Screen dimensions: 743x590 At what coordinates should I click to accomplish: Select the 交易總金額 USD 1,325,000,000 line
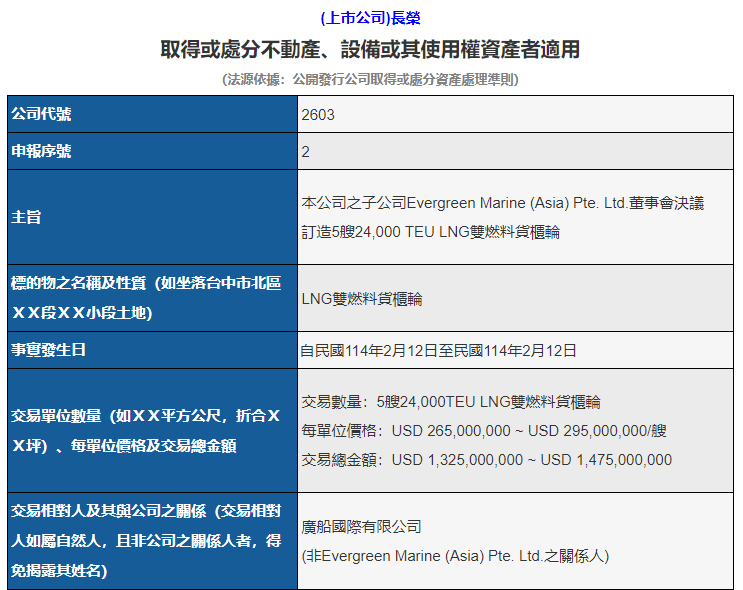[487, 460]
